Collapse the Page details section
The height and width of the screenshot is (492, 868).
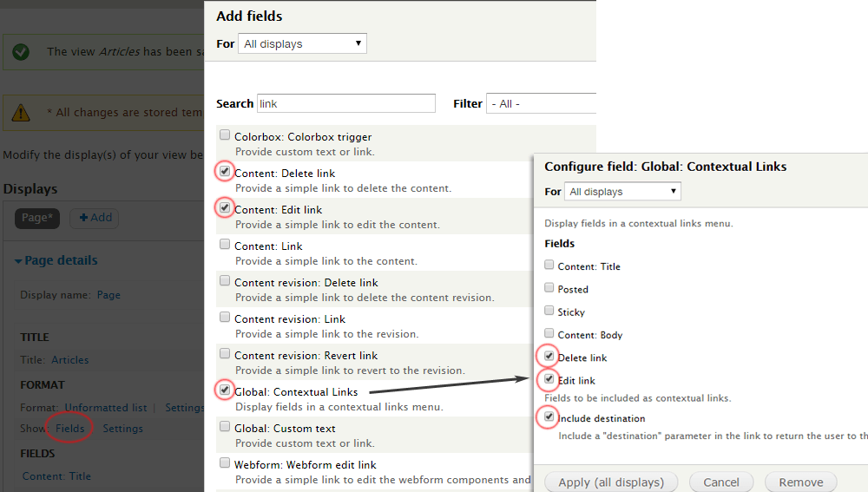[56, 260]
